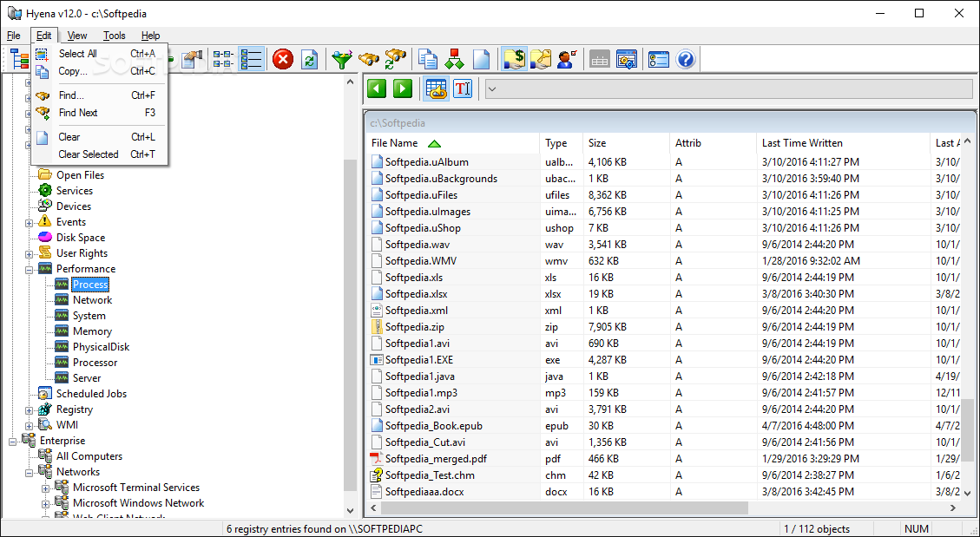Go back with green left arrow
This screenshot has height=537, width=980.
[376, 88]
